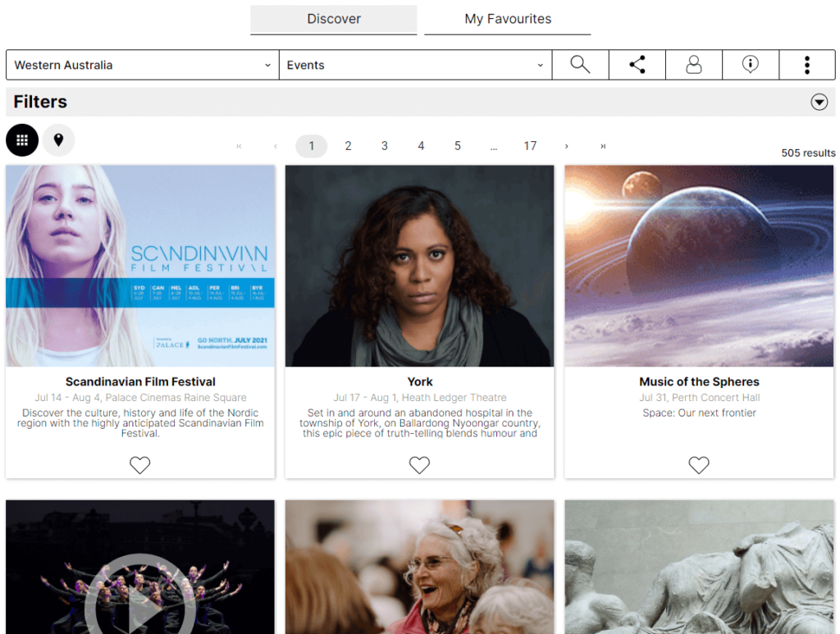
Task: Click the Filters heading
Action: pyautogui.click(x=40, y=102)
